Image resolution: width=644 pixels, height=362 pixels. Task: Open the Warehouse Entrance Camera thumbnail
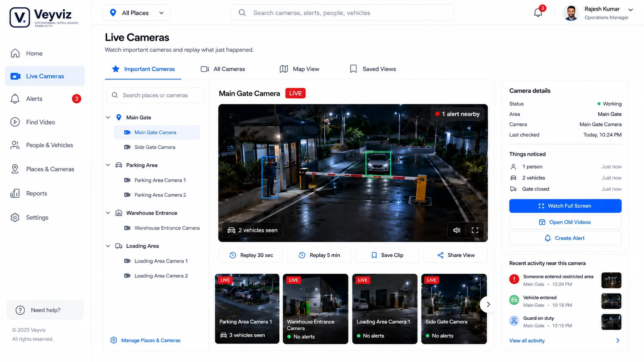click(x=315, y=309)
